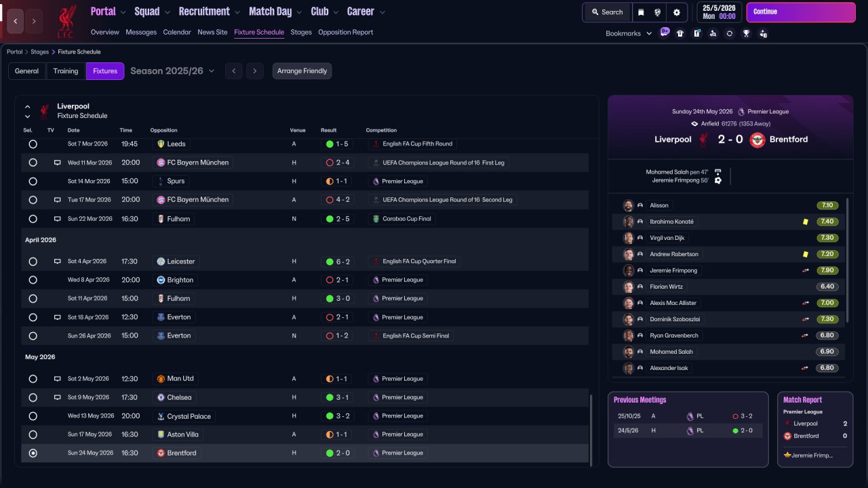Click the Liverpool crest in the match header
Screen dimensions: 868x488
point(703,140)
